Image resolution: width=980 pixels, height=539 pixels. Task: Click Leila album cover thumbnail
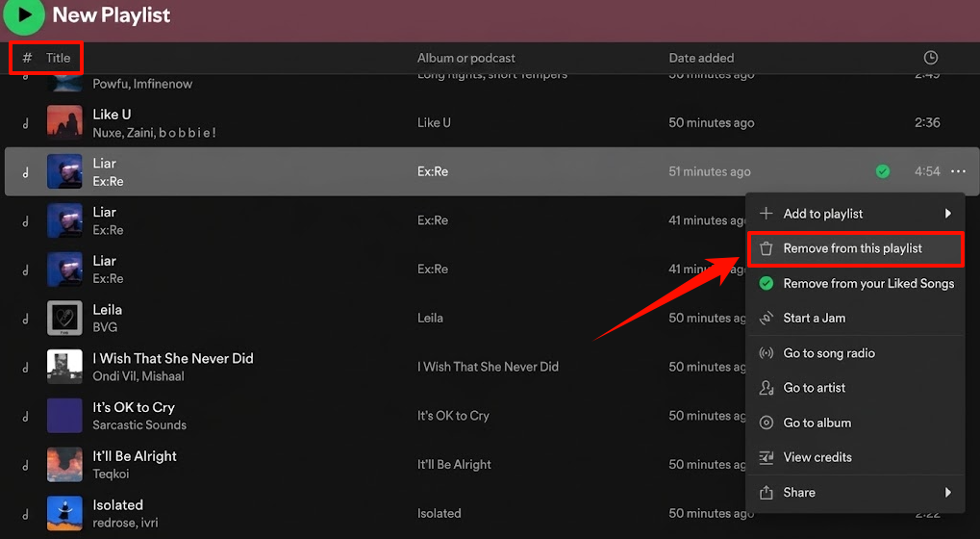pos(64,318)
